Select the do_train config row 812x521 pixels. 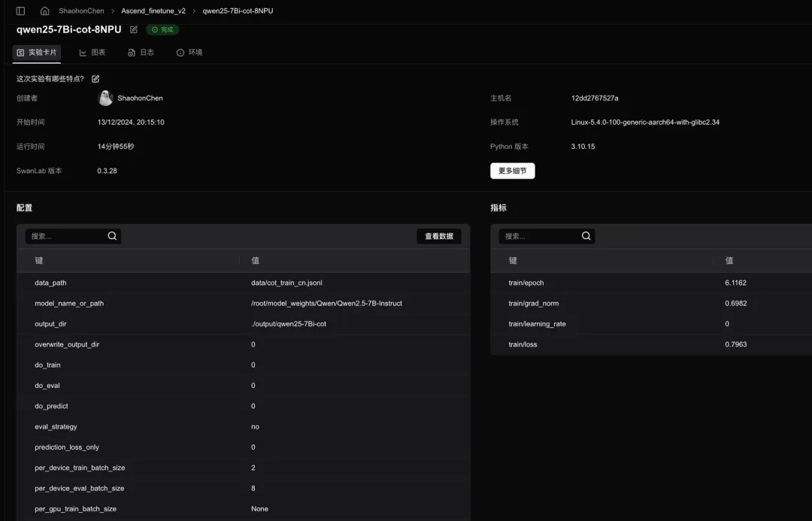tap(244, 365)
